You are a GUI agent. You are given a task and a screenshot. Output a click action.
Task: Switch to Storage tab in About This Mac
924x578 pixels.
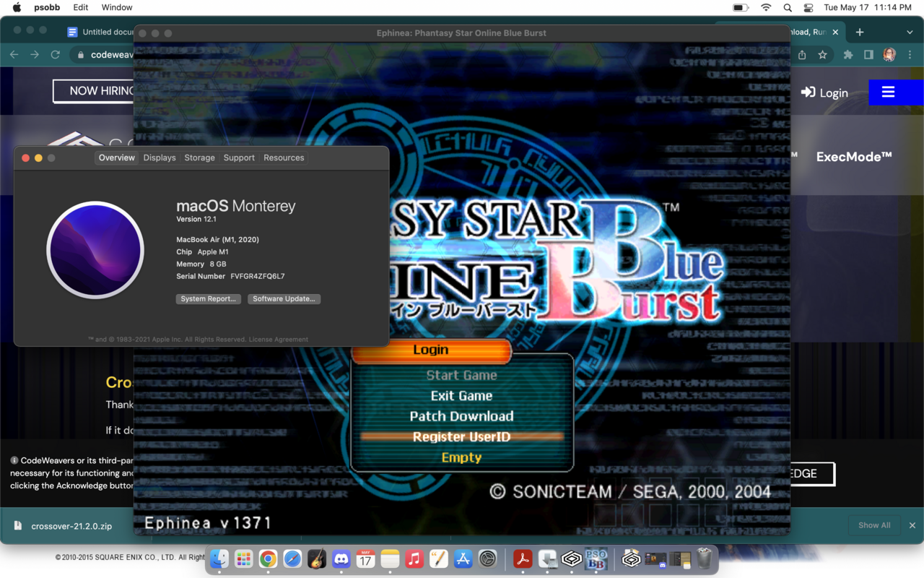click(x=199, y=158)
